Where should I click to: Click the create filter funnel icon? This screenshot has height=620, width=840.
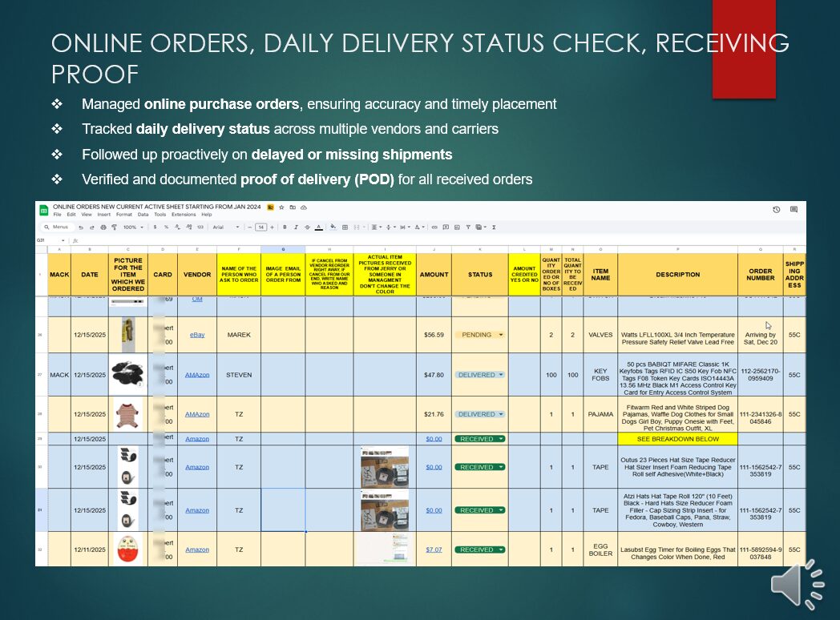[468, 227]
